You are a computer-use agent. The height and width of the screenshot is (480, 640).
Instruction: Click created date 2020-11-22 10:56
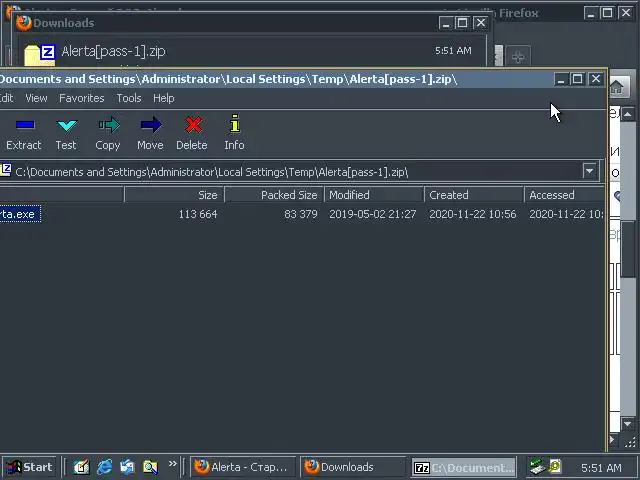pyautogui.click(x=473, y=214)
